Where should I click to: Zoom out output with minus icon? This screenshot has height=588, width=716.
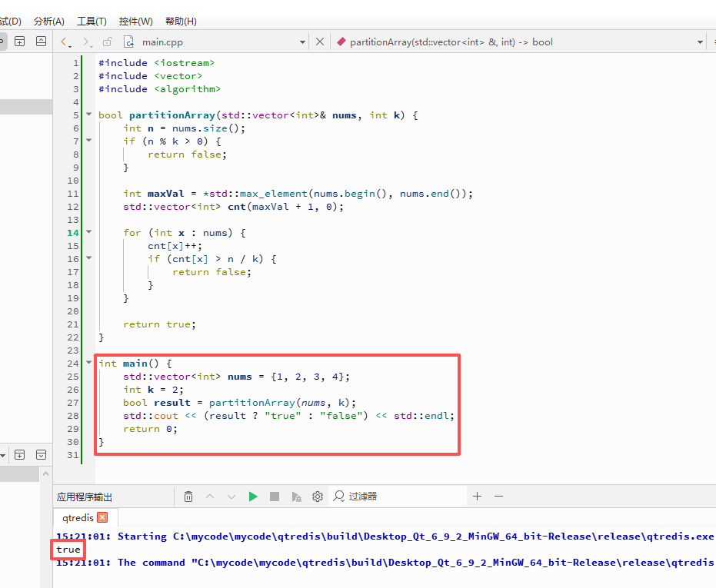pyautogui.click(x=498, y=497)
